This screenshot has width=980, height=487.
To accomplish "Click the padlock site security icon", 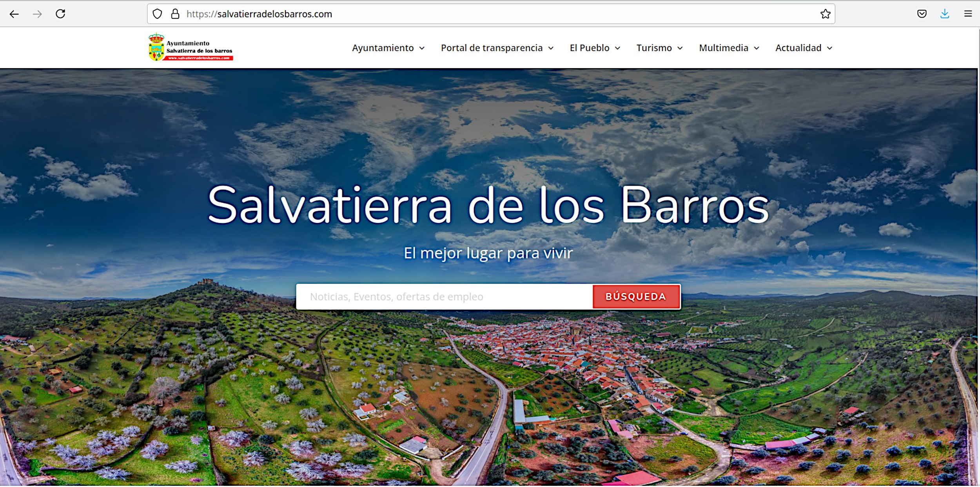I will (x=175, y=14).
